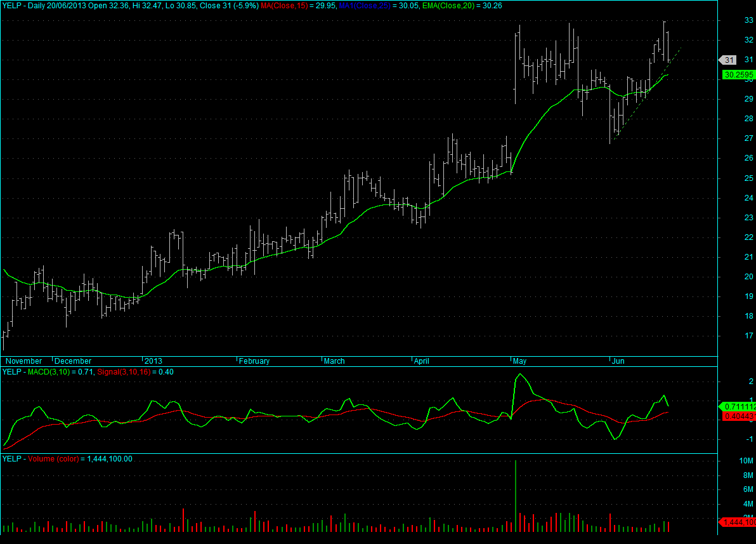
Task: Click the MACD axis label -1
Action: [x=749, y=439]
